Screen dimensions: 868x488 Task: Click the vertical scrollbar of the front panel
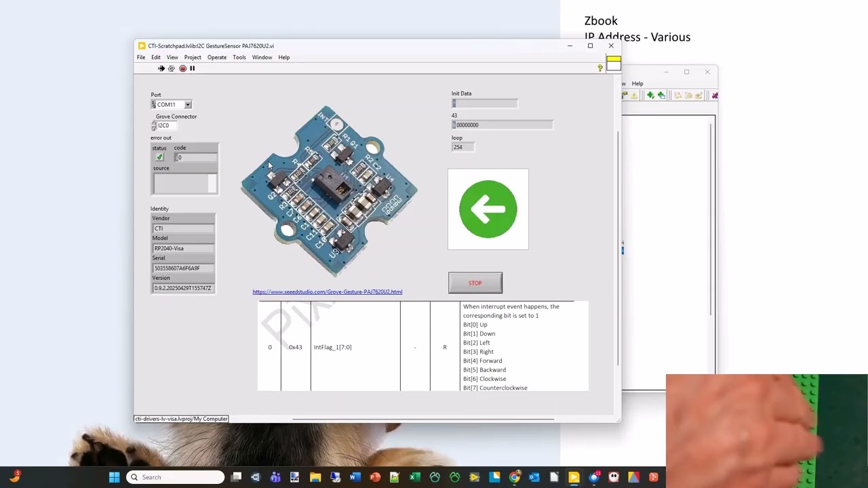[x=618, y=247]
